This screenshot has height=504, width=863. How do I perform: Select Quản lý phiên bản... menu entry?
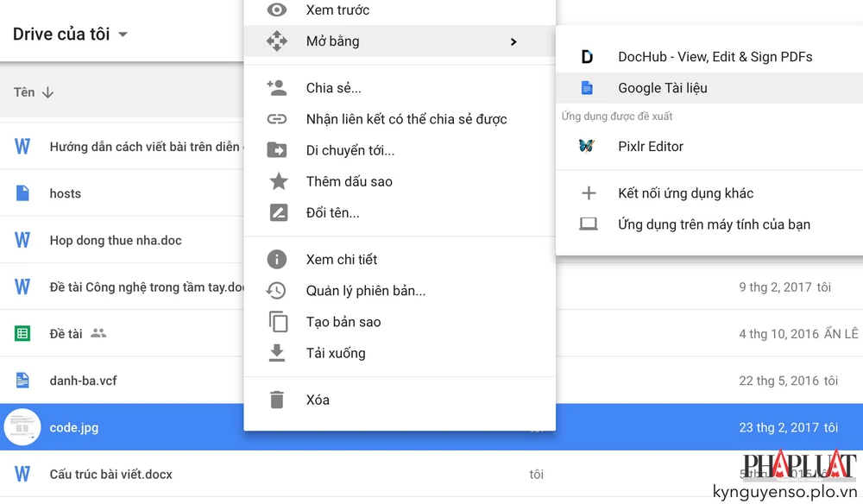point(365,291)
